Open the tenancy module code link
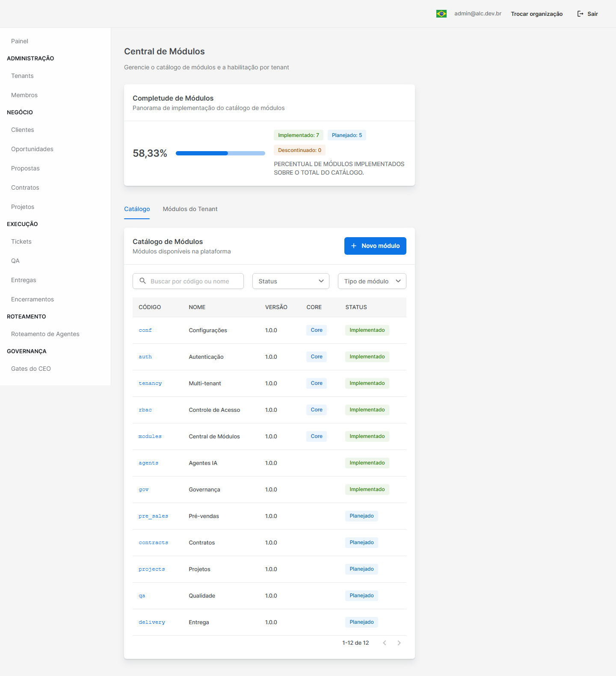616x676 pixels. pos(150,383)
